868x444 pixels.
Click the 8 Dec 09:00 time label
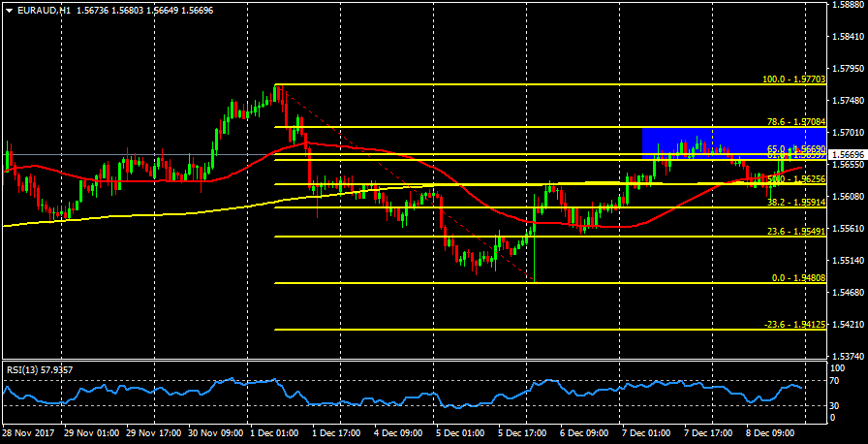773,432
